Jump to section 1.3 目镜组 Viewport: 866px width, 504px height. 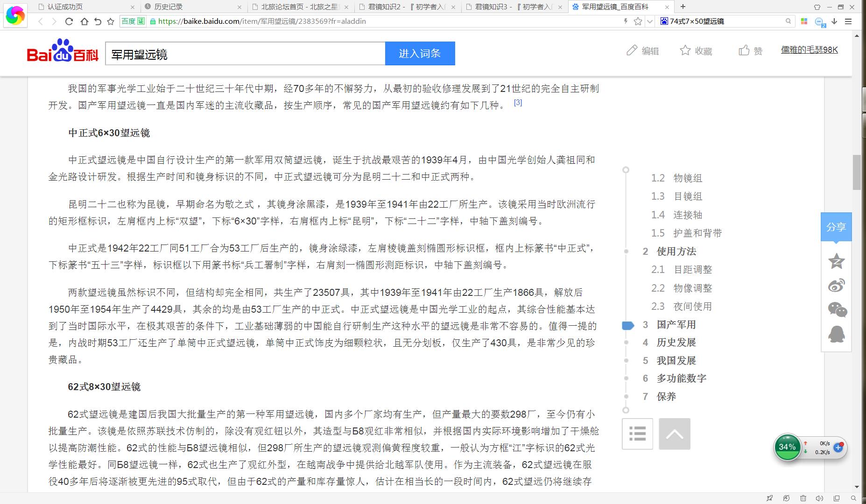coord(676,196)
